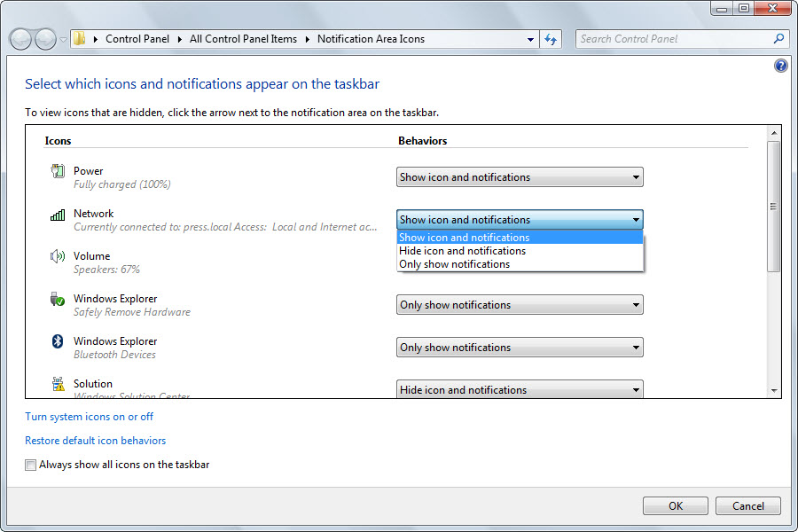Select the Power row label
This screenshot has width=798, height=532.
pos(88,171)
